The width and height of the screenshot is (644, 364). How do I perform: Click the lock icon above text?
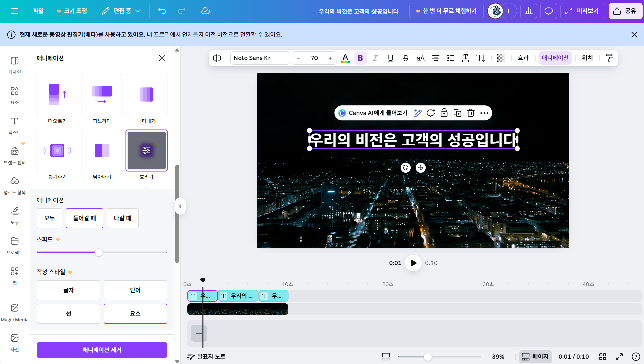(444, 113)
